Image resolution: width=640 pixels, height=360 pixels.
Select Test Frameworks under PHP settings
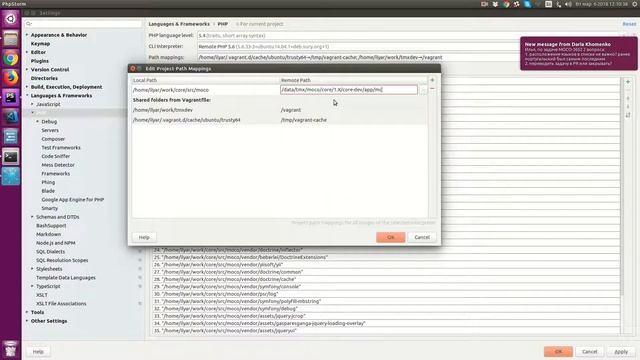pyautogui.click(x=61, y=148)
